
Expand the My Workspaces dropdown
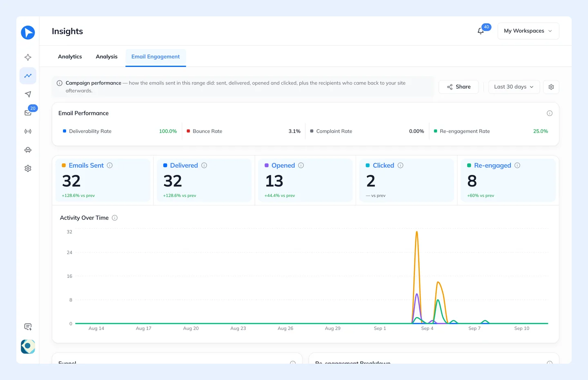[528, 31]
